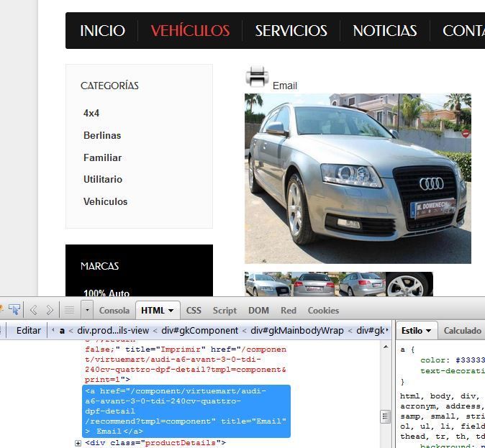
Task: Switch to the DOM tab
Action: tap(258, 310)
